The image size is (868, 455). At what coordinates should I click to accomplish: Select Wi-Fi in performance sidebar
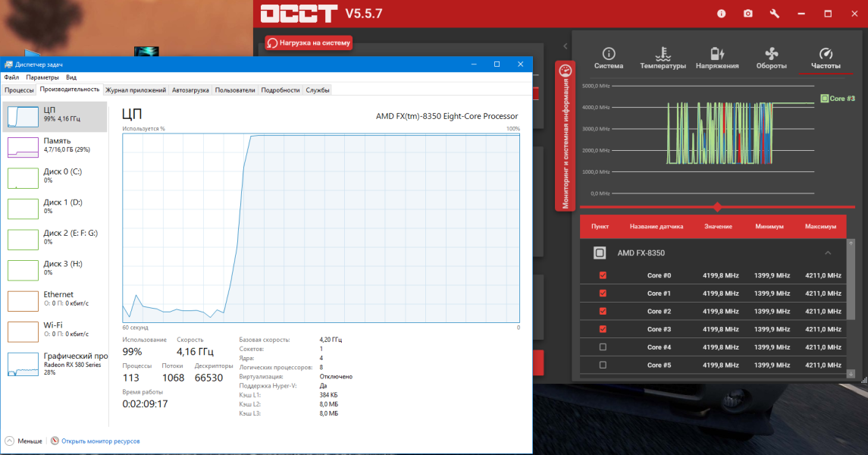(55, 331)
